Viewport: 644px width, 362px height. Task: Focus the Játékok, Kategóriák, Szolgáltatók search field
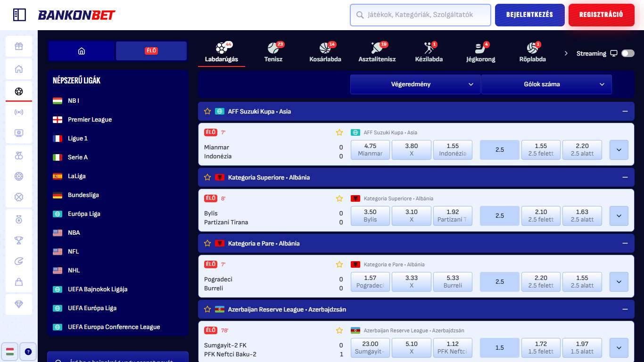coord(420,15)
